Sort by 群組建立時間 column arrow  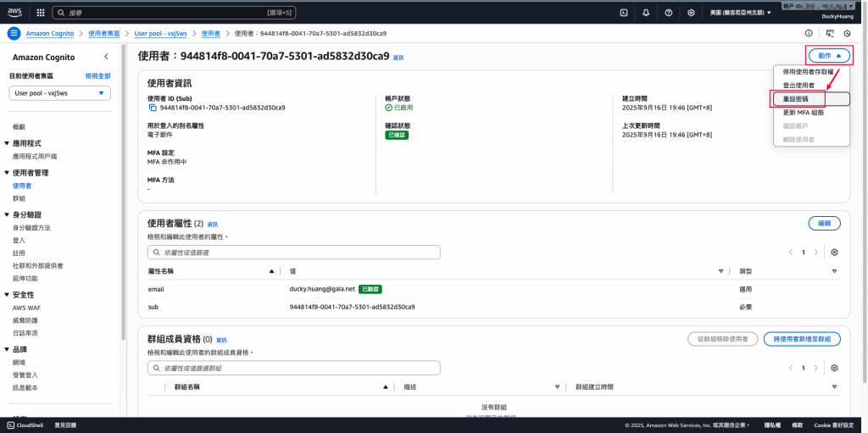[x=834, y=387]
